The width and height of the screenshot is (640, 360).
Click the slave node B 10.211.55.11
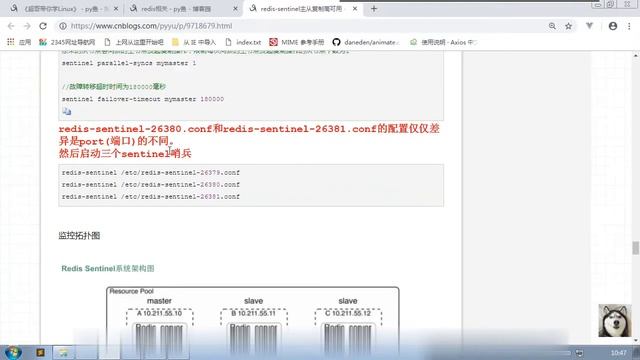[x=253, y=313]
